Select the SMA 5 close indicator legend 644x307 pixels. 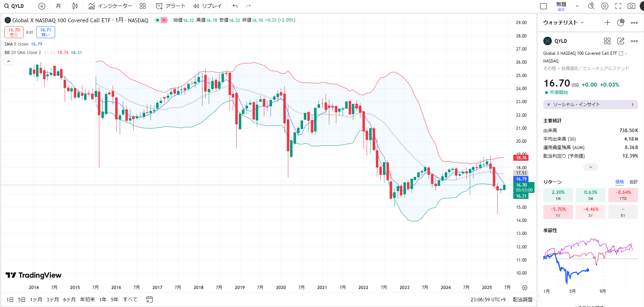coord(23,44)
